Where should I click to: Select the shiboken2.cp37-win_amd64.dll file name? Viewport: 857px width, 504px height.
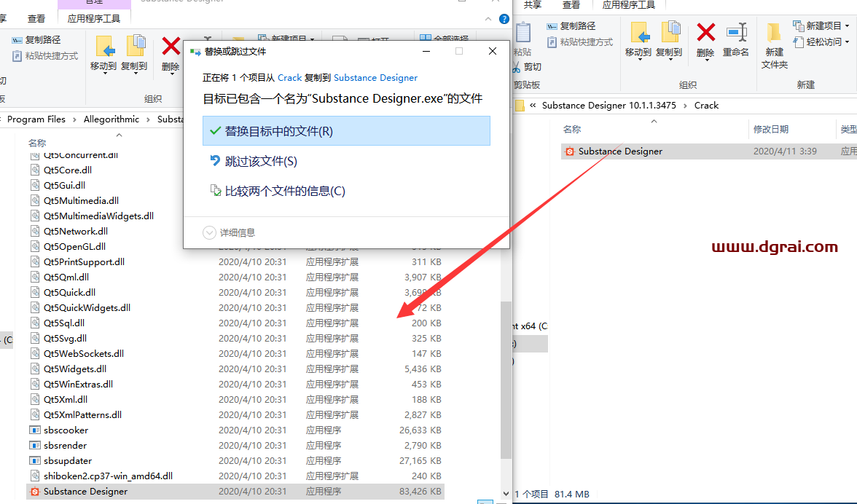[108, 476]
